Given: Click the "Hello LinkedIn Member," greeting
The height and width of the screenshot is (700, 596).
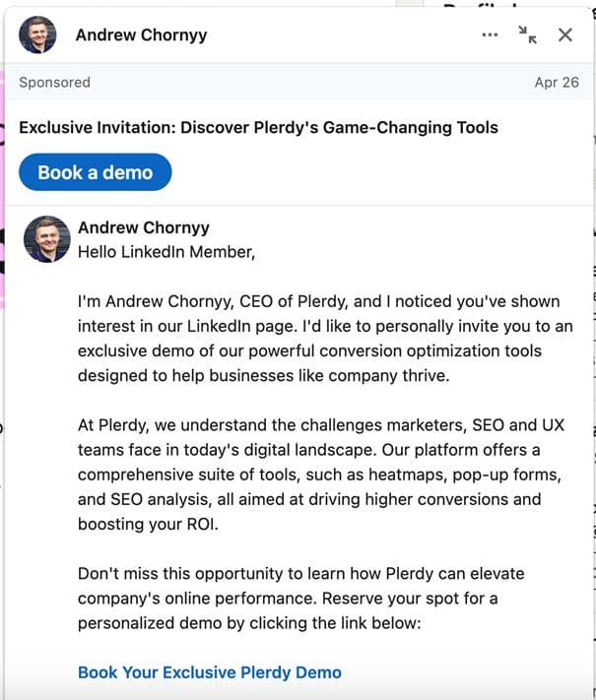Looking at the screenshot, I should (x=166, y=252).
